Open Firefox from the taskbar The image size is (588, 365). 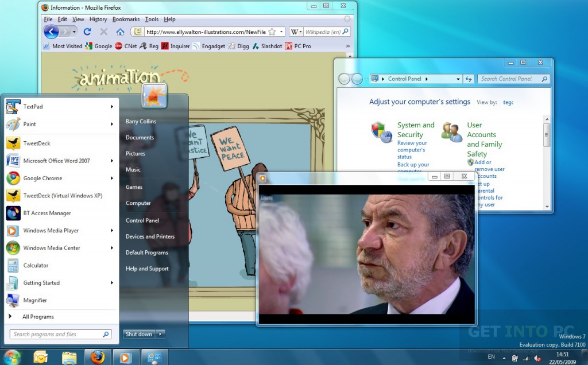98,357
